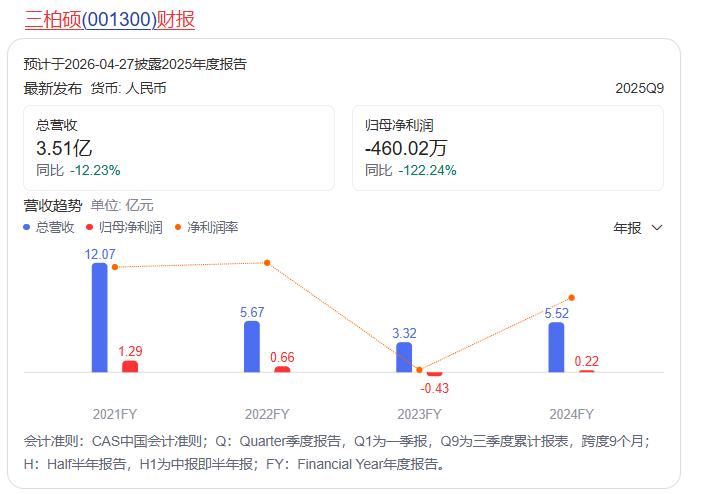
Task: Click the 预计于2026-04-27披露2025年度报告 notice
Action: tap(135, 64)
